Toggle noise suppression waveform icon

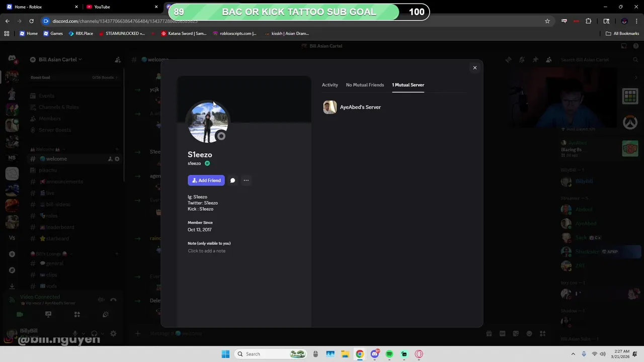(101, 300)
